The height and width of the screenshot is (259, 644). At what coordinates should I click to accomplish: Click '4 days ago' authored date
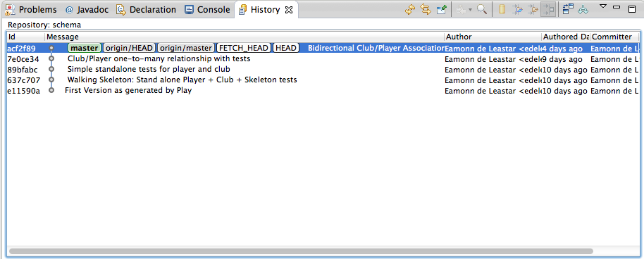pyautogui.click(x=562, y=49)
